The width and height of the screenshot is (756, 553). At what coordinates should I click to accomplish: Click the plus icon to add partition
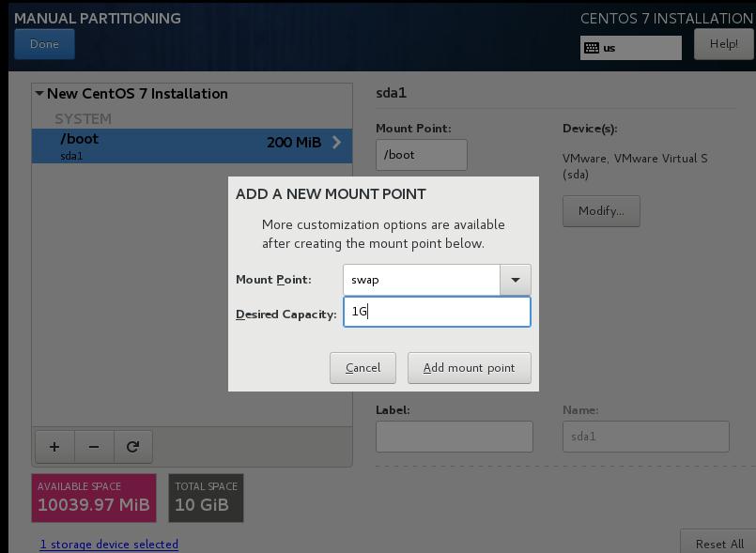point(54,447)
